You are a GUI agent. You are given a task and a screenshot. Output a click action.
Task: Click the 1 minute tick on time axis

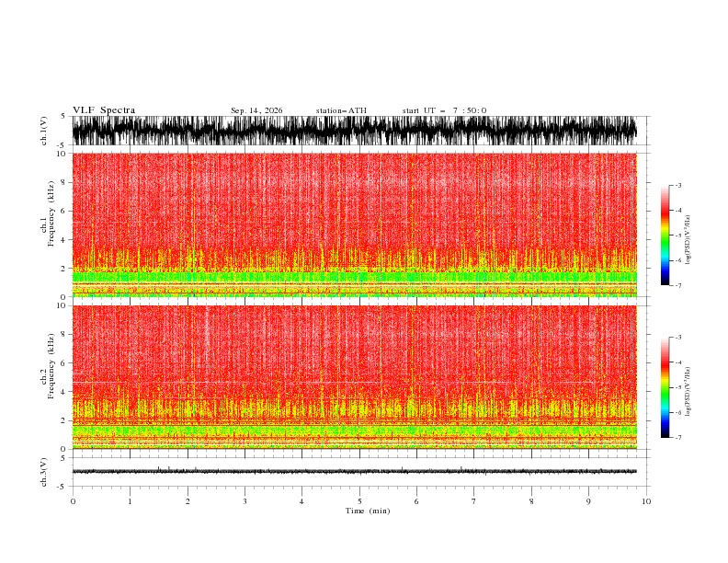coord(130,501)
